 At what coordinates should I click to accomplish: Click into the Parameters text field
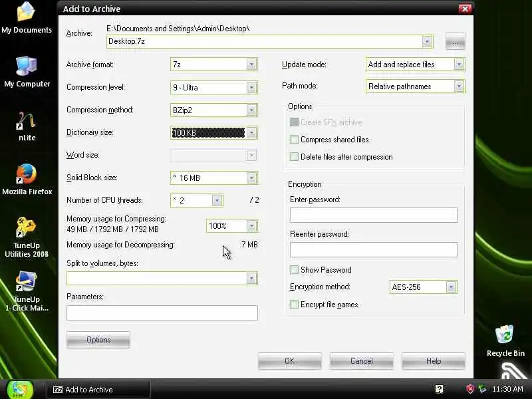[x=162, y=313]
